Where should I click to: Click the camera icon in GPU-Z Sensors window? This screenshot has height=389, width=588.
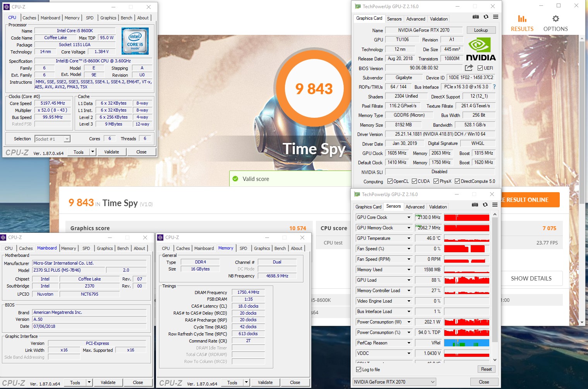coord(475,205)
